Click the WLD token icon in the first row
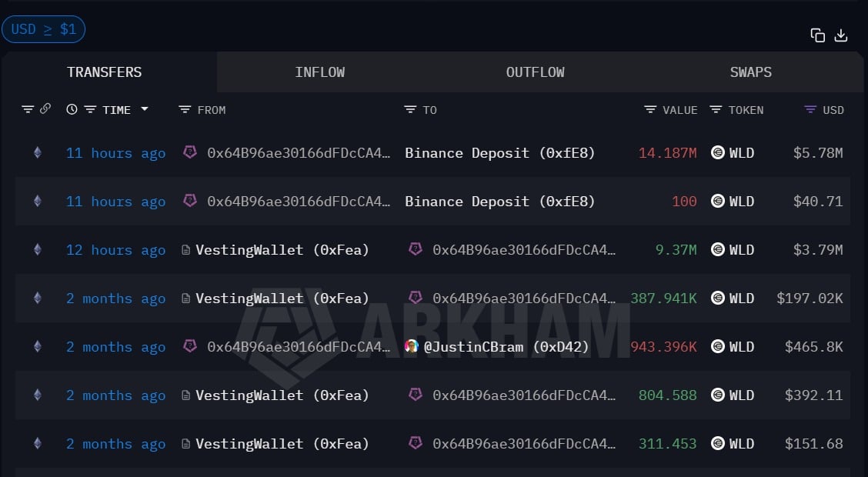Screen dimensions: 868x477 pos(718,152)
